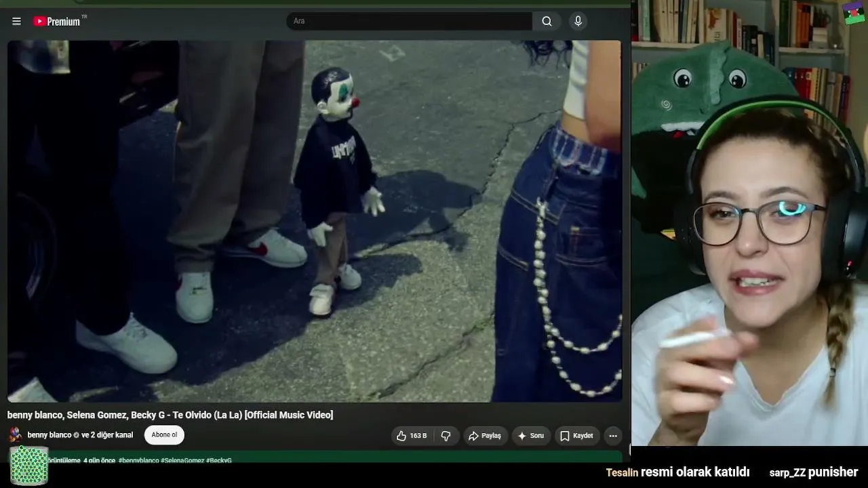Viewport: 868px width, 488px height.
Task: Open the benny blanco channel name link
Action: coord(50,435)
